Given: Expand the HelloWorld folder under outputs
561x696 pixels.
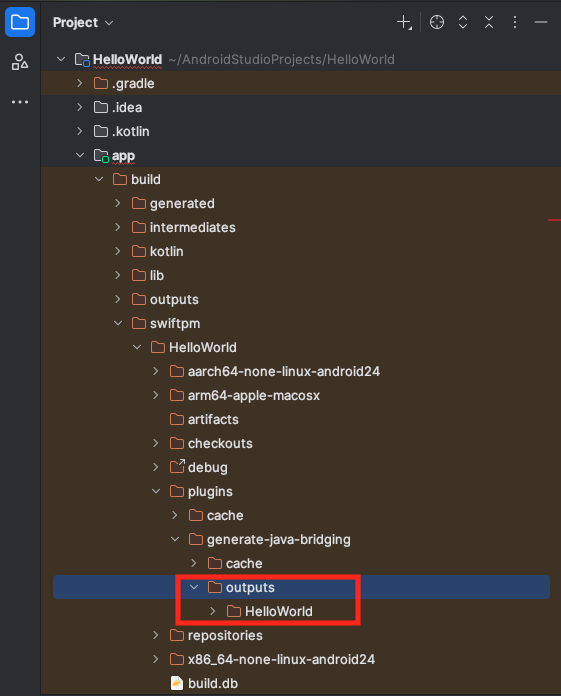Looking at the screenshot, I should (213, 611).
